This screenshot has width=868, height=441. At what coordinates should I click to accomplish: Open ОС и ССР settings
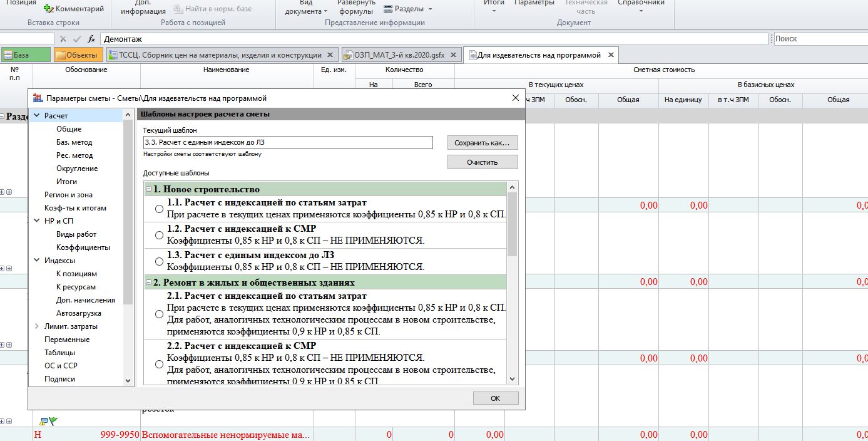[x=61, y=366]
